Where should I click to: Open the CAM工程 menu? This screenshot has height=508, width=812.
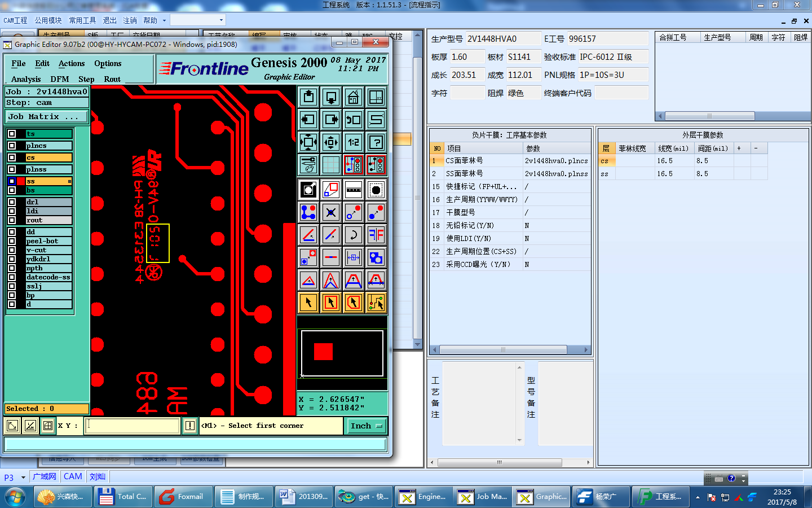click(x=15, y=20)
